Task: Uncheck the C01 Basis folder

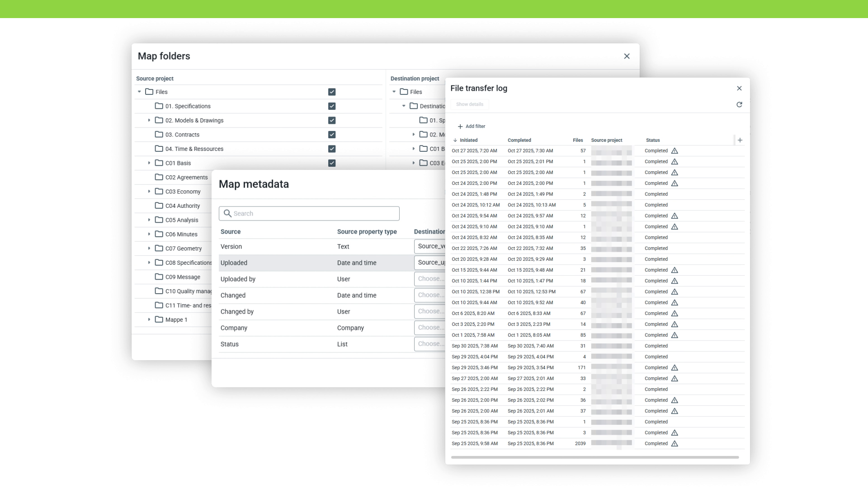Action: coord(332,163)
